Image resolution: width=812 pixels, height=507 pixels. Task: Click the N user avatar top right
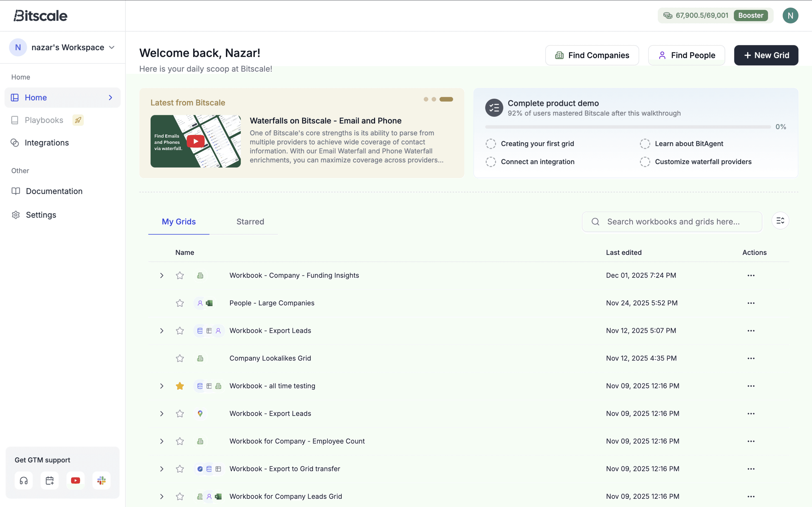790,15
